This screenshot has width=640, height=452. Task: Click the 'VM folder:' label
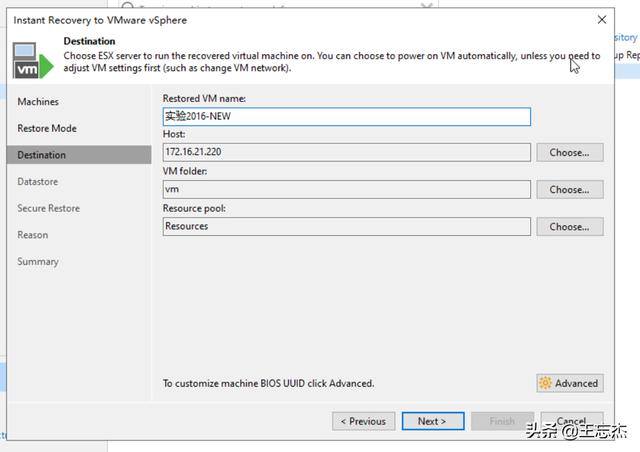185,171
